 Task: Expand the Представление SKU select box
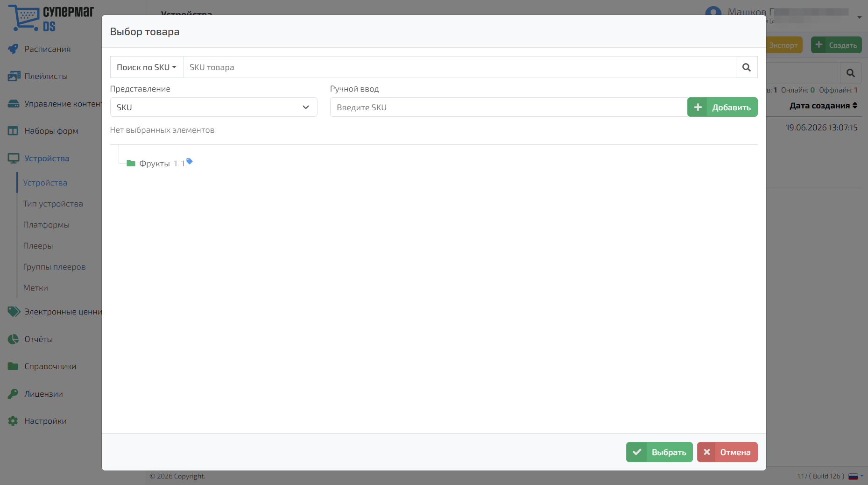pyautogui.click(x=214, y=107)
